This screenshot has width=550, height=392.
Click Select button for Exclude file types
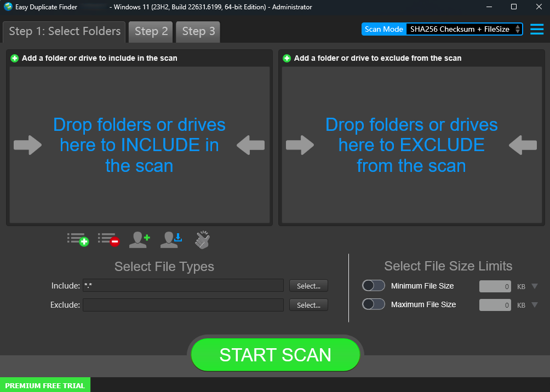click(308, 305)
